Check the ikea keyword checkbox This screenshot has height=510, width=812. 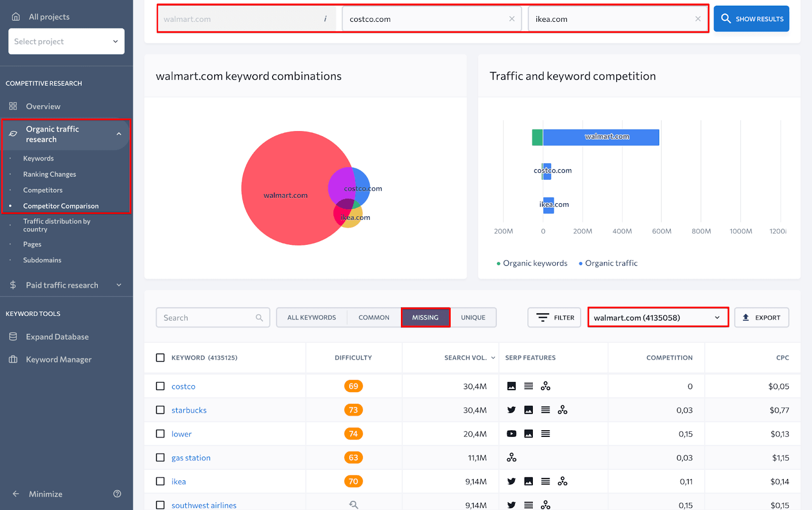[x=160, y=482]
